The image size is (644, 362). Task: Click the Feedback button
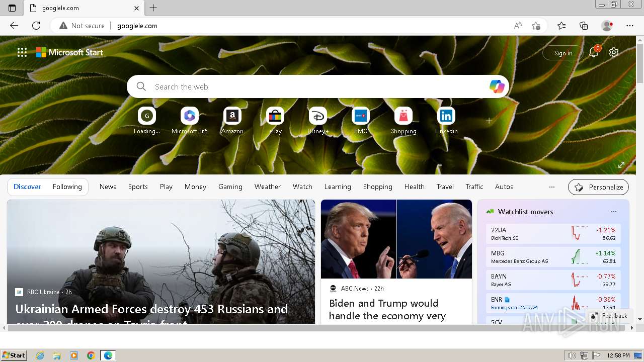pos(609,316)
